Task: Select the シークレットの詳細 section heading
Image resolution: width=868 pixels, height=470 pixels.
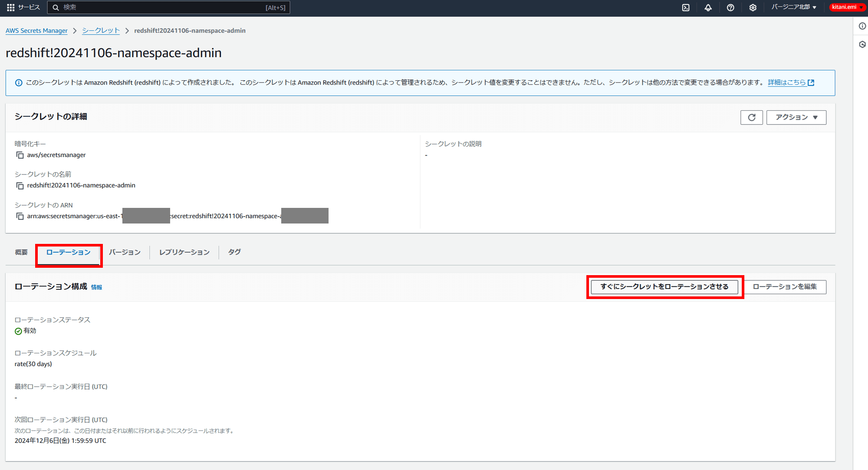Action: pos(51,116)
